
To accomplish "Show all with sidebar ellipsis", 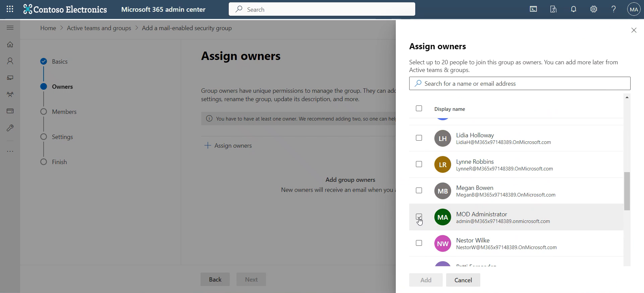I will pyautogui.click(x=10, y=151).
